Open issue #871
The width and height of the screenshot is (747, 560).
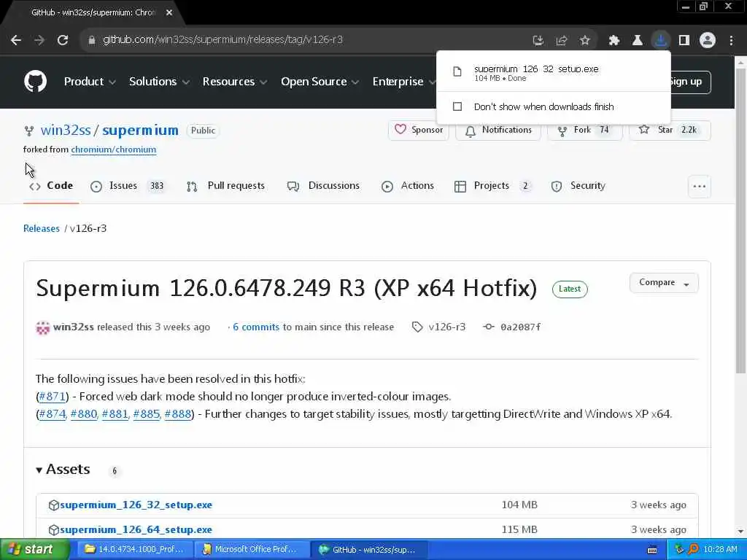52,397
